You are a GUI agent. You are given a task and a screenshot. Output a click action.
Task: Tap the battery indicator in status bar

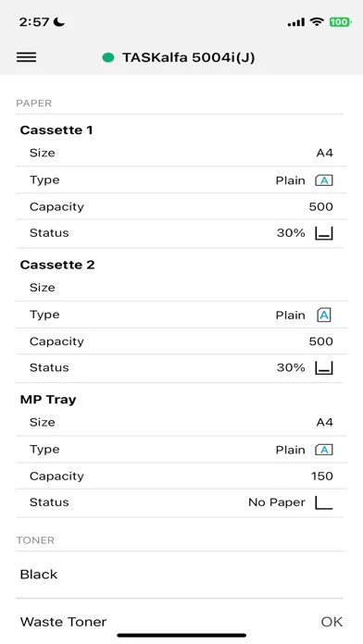340,22
